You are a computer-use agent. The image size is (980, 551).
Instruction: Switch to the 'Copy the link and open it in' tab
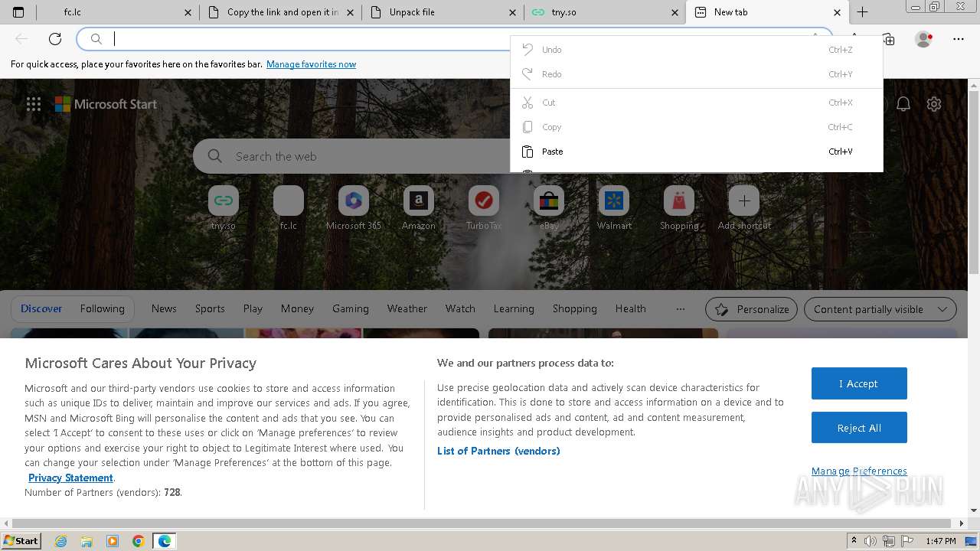coord(281,12)
